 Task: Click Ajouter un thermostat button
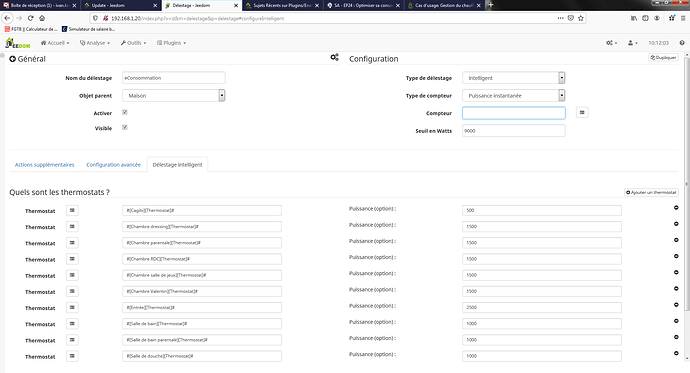(x=651, y=193)
